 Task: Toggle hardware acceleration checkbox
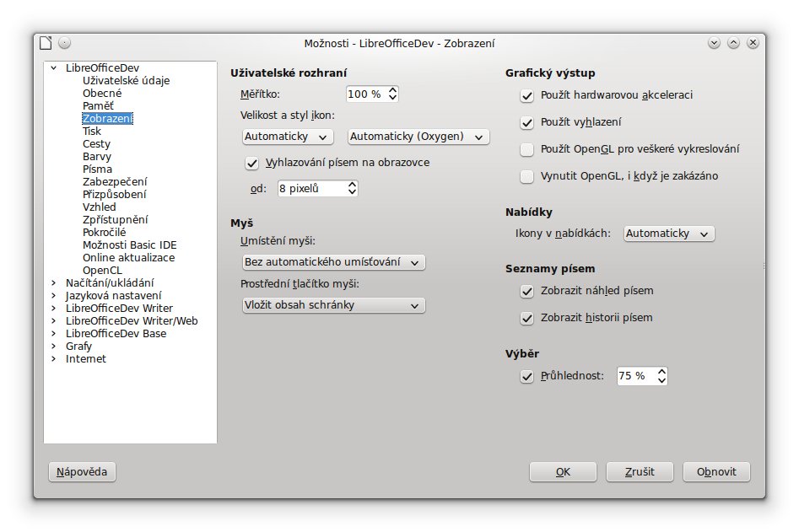tap(526, 95)
